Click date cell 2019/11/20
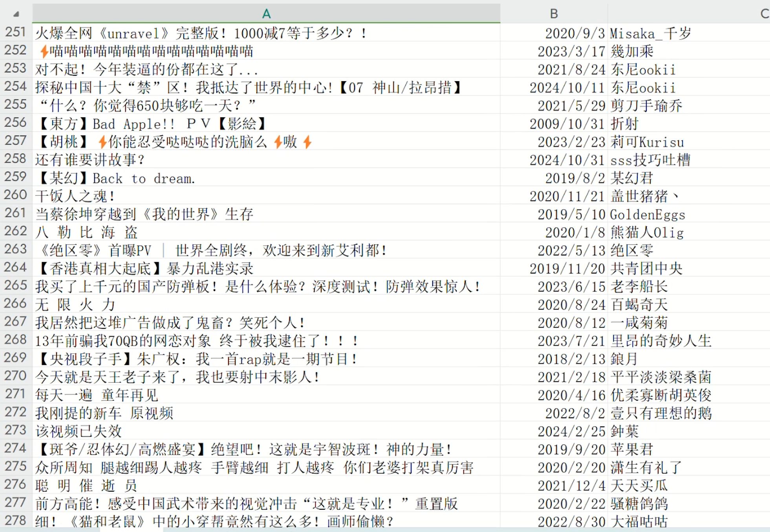Image resolution: width=770 pixels, height=532 pixels. tap(554, 268)
